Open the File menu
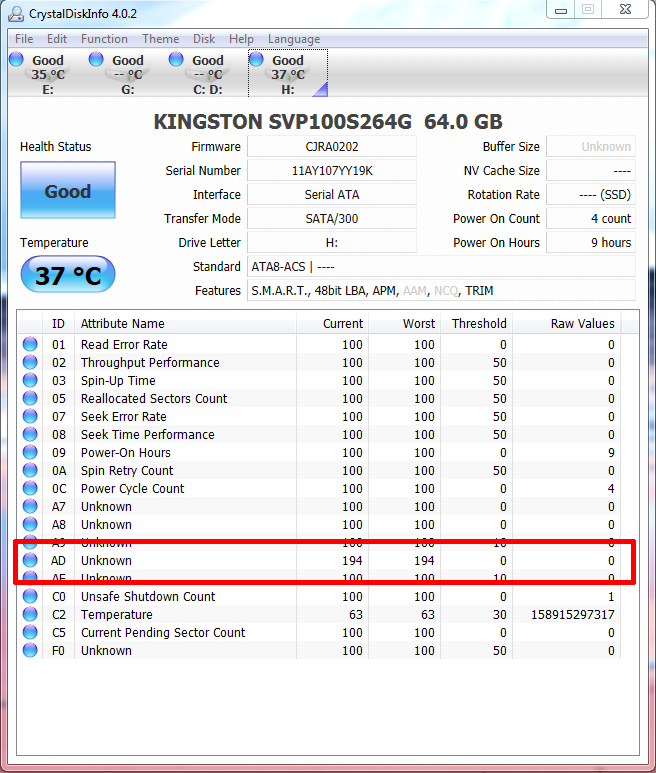Image resolution: width=656 pixels, height=773 pixels. click(24, 39)
